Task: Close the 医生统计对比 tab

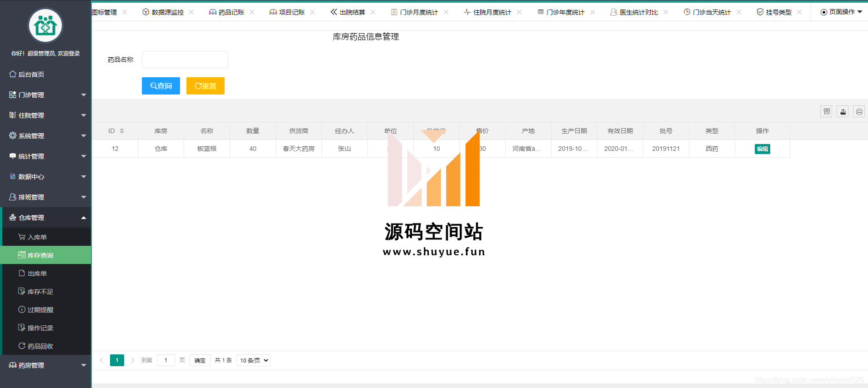Action: pos(666,12)
